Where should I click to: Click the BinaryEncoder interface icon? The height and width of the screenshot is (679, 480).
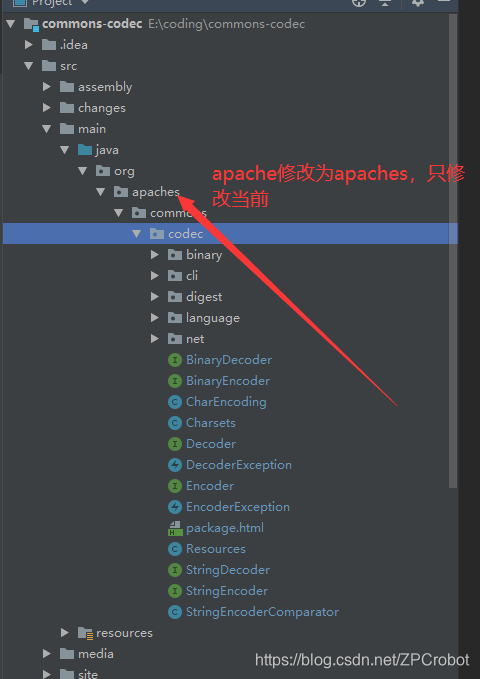pyautogui.click(x=175, y=381)
